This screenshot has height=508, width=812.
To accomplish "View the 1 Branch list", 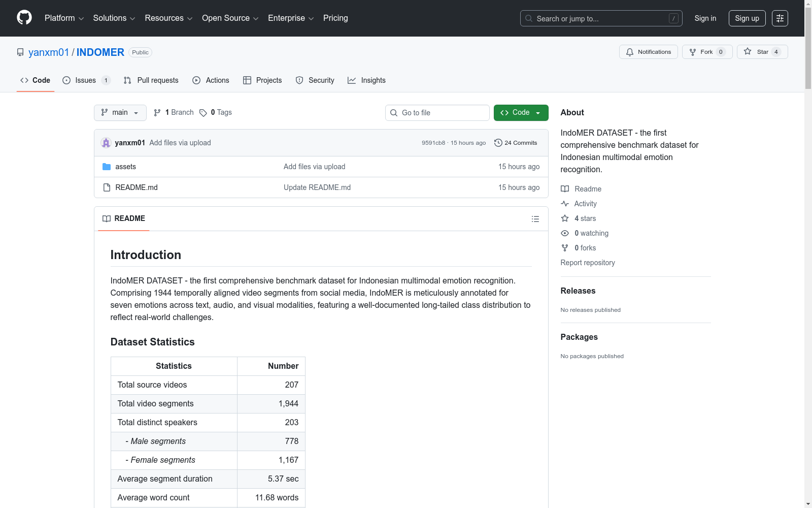I will click(174, 113).
